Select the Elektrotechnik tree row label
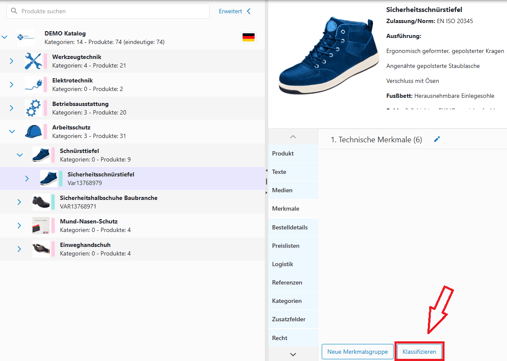 tap(72, 80)
